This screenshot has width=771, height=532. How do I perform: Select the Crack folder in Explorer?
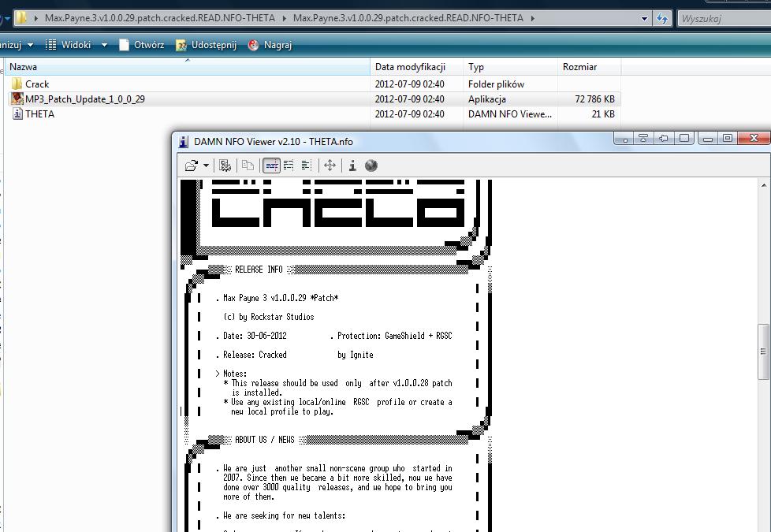[x=37, y=84]
